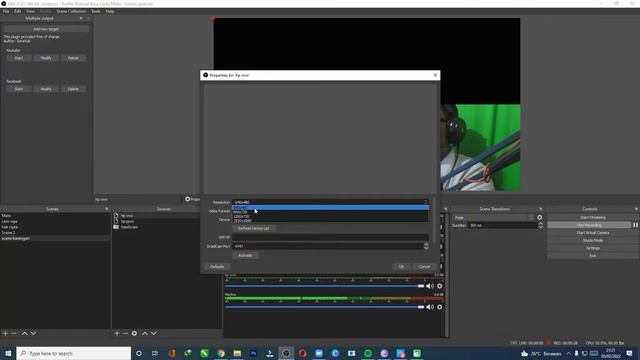640x360 pixels.
Task: Move selected source up in Sources panel
Action: (145, 333)
